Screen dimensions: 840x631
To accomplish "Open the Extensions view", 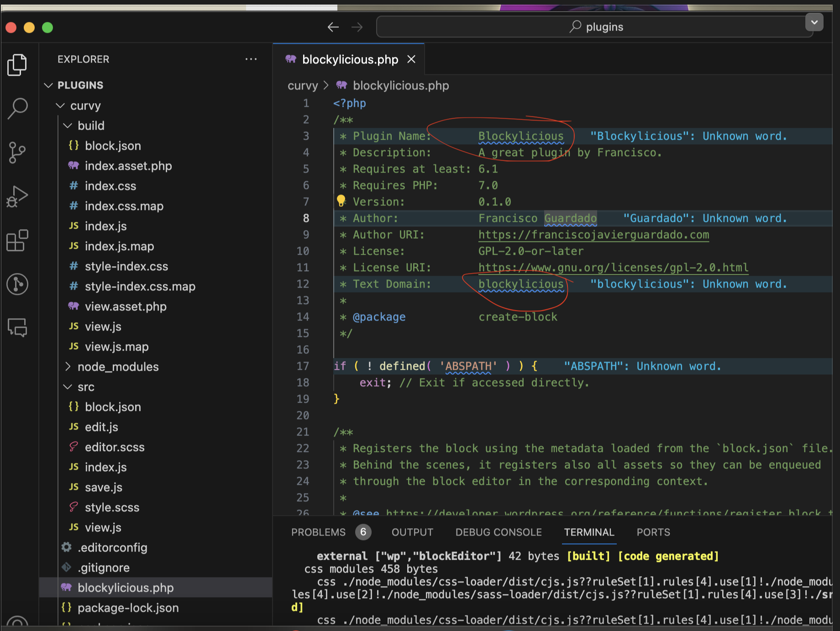I will [17, 240].
